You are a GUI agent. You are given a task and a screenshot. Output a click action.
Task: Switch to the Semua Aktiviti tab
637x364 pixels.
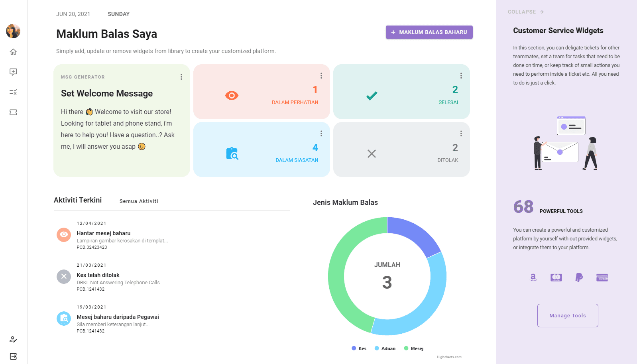click(139, 201)
